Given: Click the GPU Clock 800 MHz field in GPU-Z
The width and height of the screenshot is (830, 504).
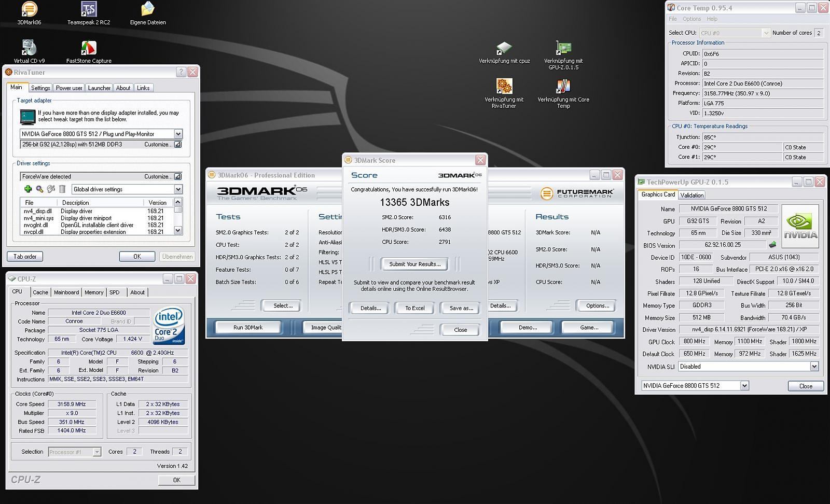Looking at the screenshot, I should 694,341.
